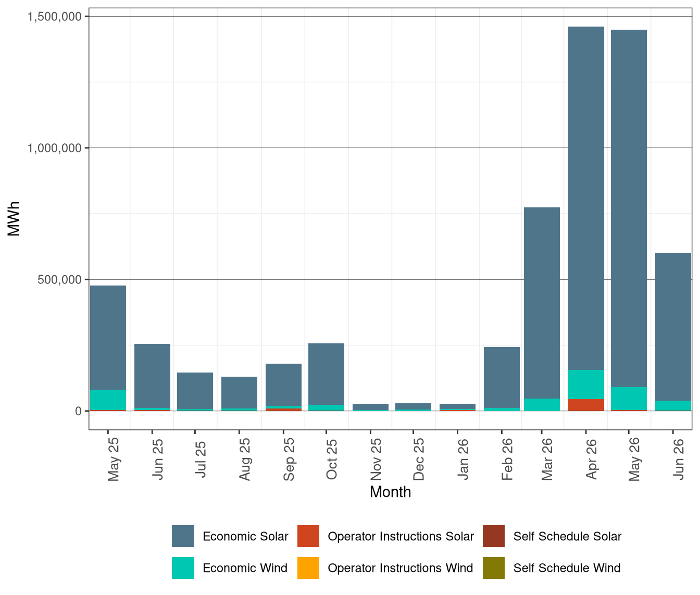700x595 pixels.
Task: Select the '1,000,000' y-axis tick label
Action: 54,148
